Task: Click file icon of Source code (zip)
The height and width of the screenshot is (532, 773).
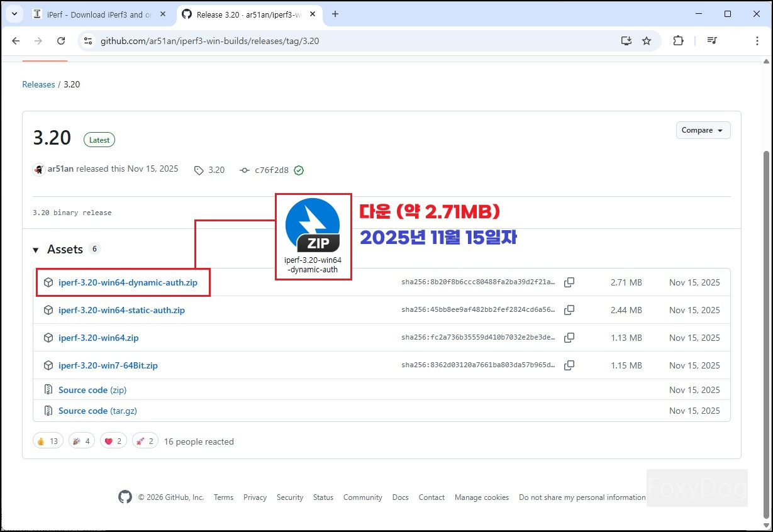Action: (48, 390)
